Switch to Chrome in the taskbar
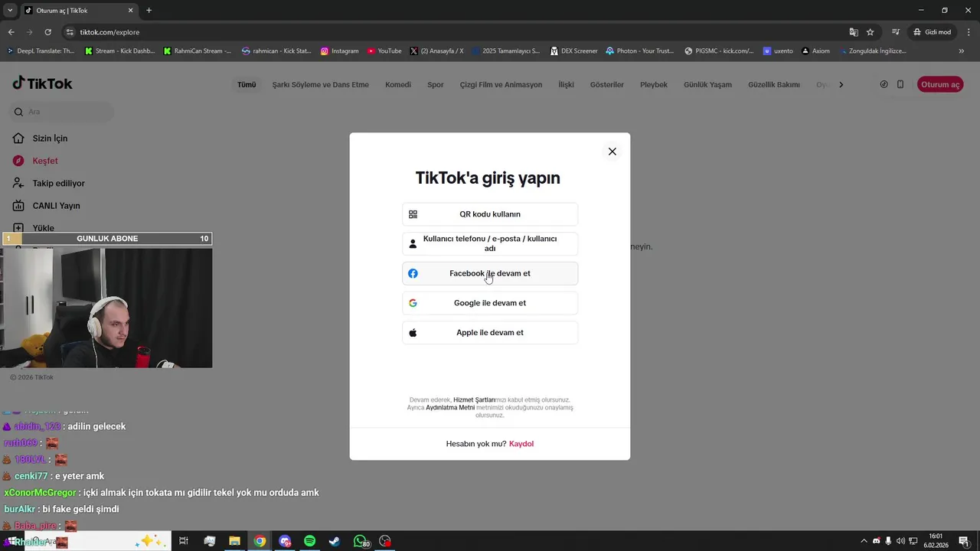Viewport: 980px width, 551px height. (x=260, y=541)
